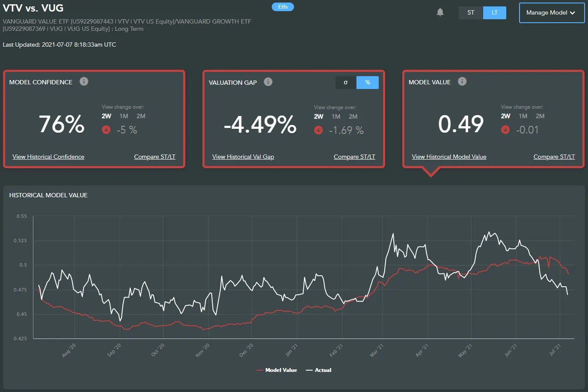Switch to LT long-term view
Screen dimensions: 588x392
495,13
